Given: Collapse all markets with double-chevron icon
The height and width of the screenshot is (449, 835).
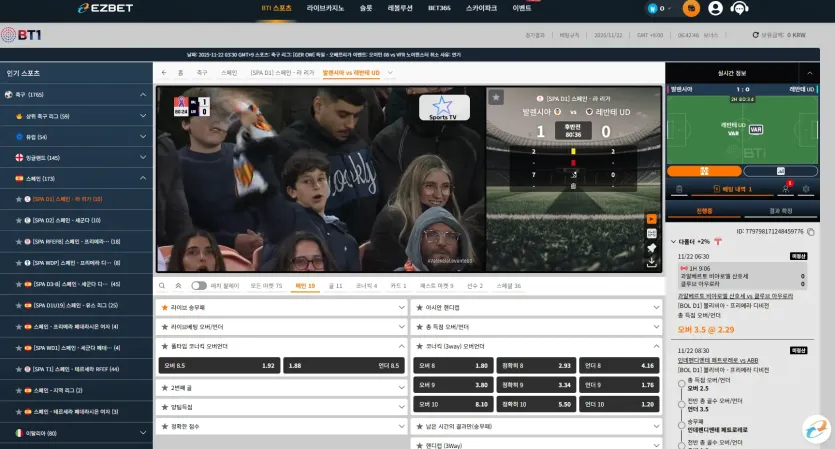Looking at the screenshot, I should [178, 286].
